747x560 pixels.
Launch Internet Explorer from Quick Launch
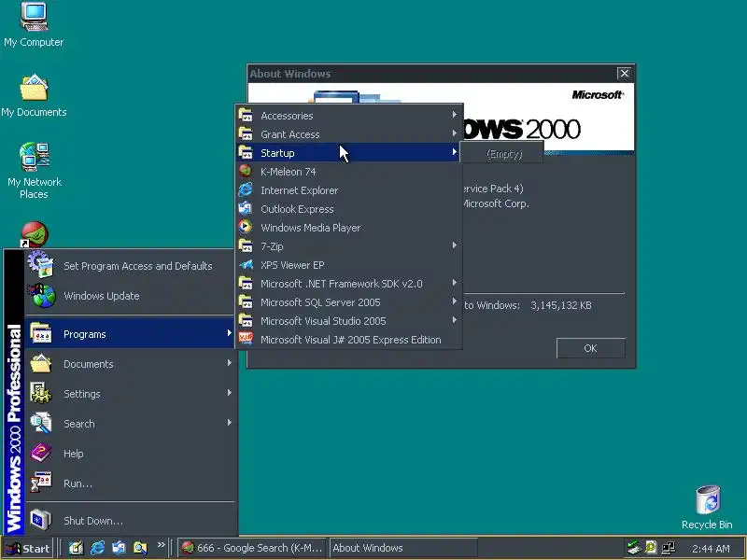[x=98, y=548]
